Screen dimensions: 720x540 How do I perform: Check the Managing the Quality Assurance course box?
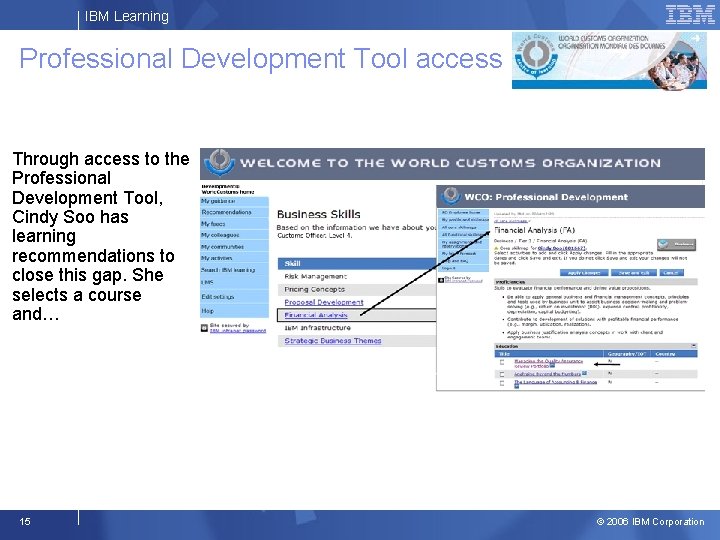coord(502,362)
